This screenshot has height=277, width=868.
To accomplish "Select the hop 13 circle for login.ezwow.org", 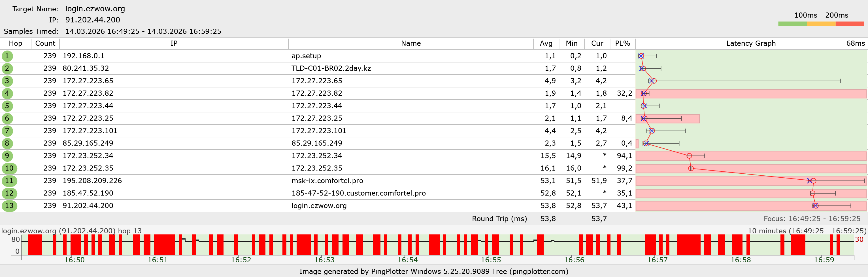I will click(9, 206).
